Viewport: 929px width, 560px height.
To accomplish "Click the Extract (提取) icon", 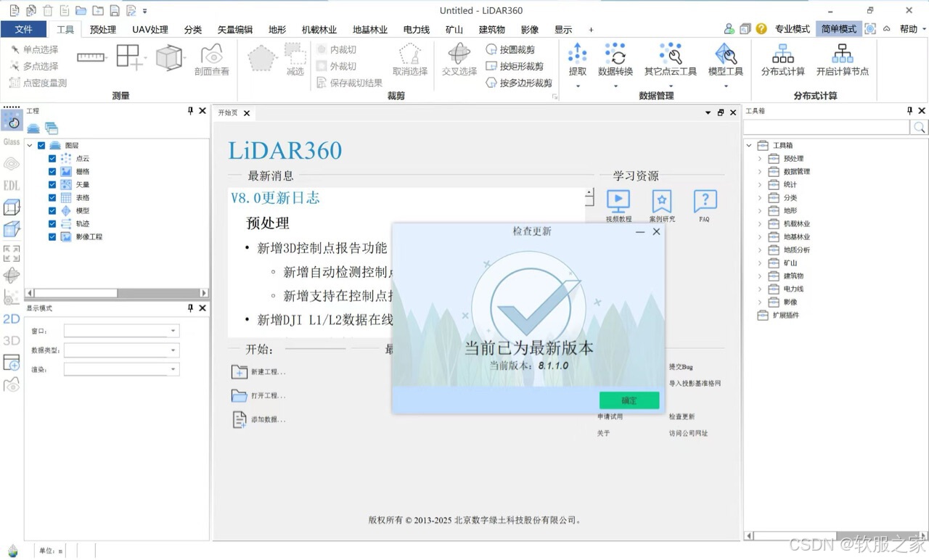I will coord(578,59).
